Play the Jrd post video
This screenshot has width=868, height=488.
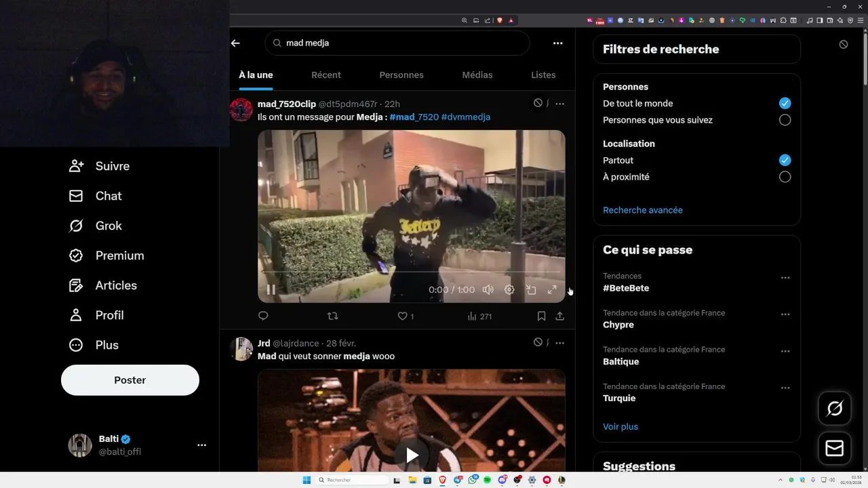point(412,455)
